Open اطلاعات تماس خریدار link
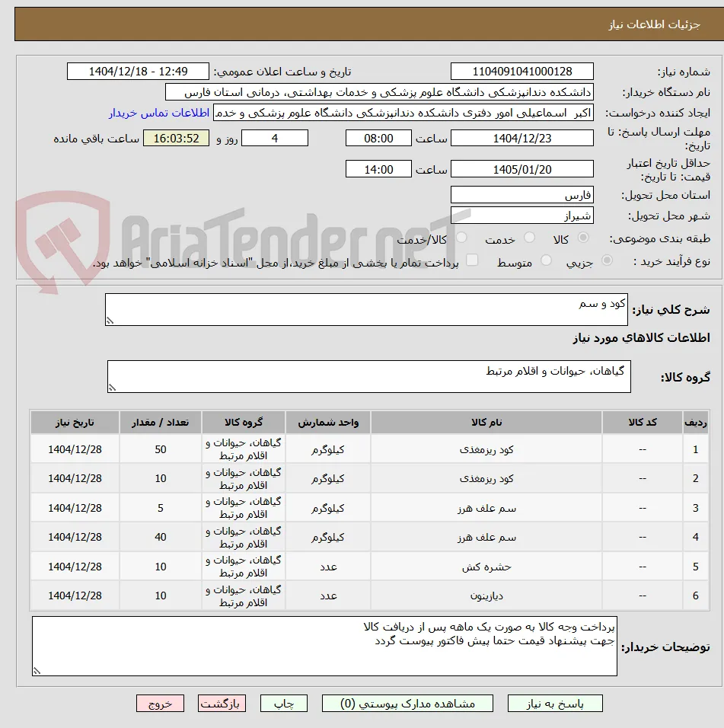Image resolution: width=724 pixels, height=728 pixels. (159, 113)
